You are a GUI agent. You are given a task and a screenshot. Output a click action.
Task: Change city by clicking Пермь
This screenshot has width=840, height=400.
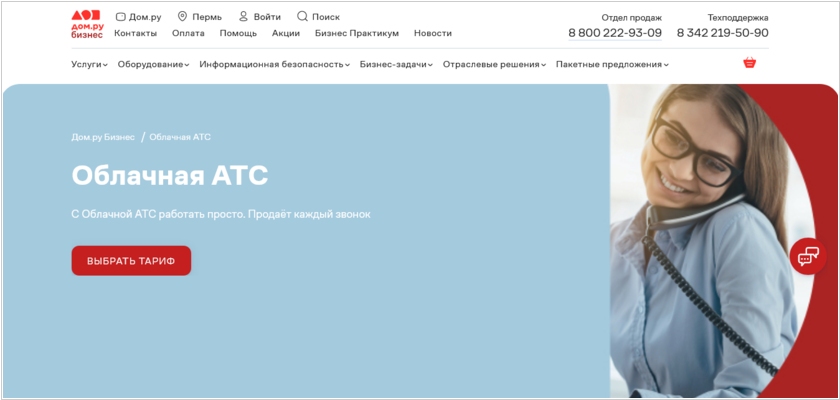coord(207,17)
